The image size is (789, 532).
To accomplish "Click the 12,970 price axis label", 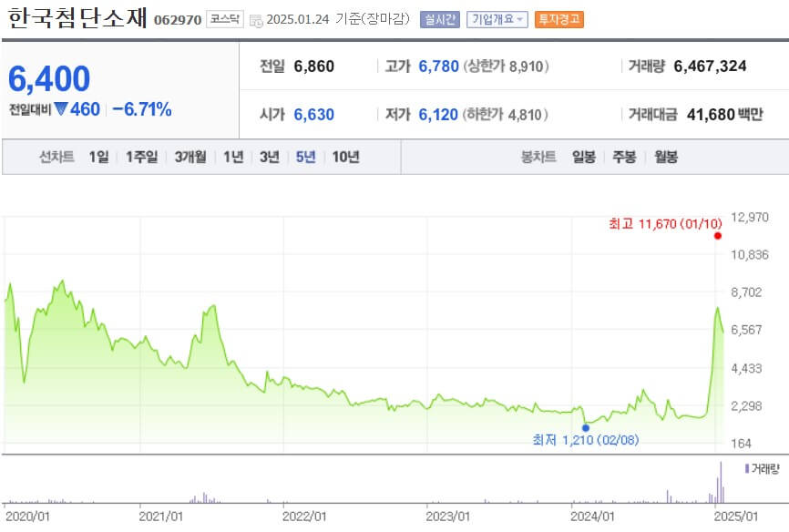I will tap(750, 218).
